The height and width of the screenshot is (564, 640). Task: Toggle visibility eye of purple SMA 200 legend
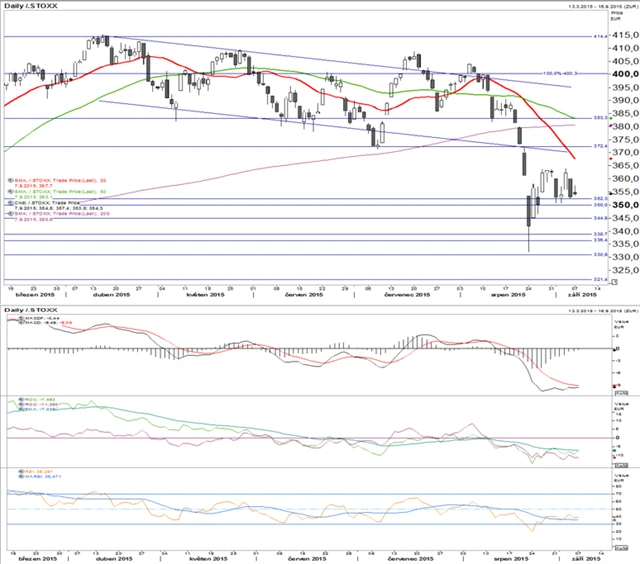pos(11,213)
